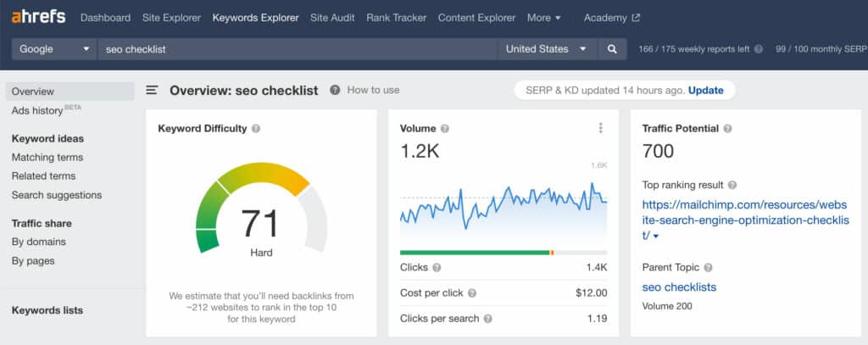Click the Volume help icon

(x=445, y=129)
